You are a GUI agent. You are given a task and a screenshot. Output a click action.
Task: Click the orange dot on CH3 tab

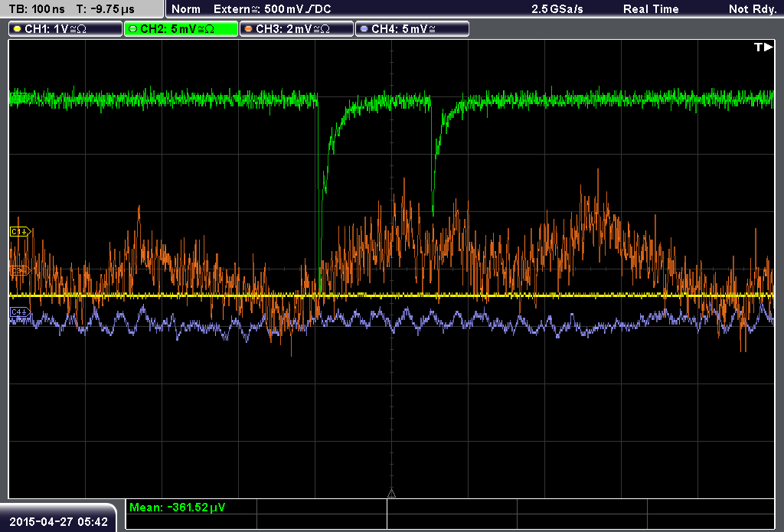click(249, 29)
